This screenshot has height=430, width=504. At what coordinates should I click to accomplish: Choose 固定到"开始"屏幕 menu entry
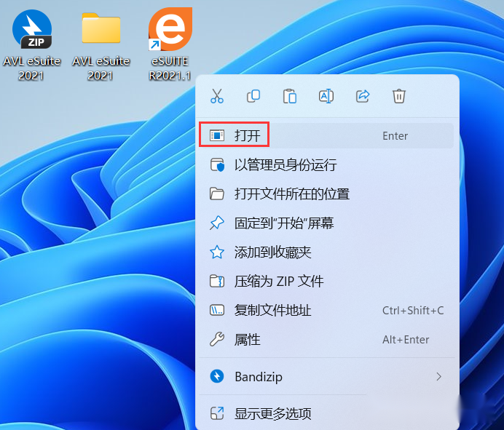coord(326,223)
